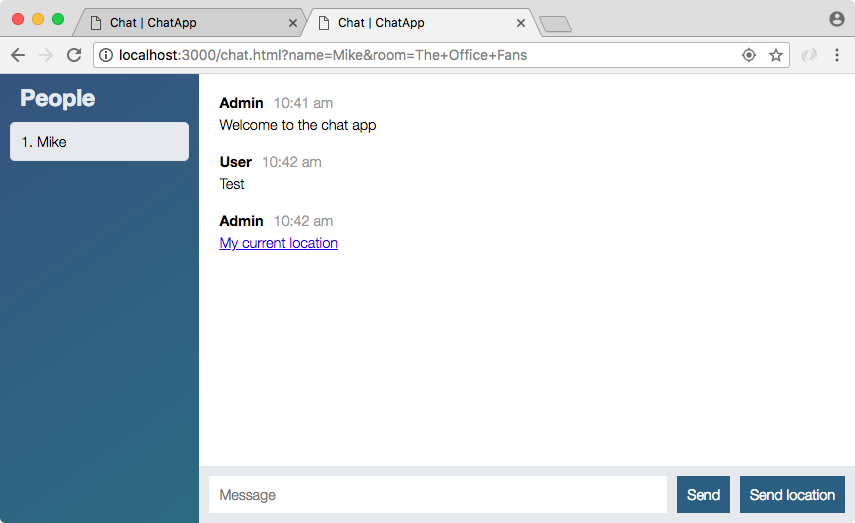Click the Message input field
The height and width of the screenshot is (523, 855).
tap(438, 495)
